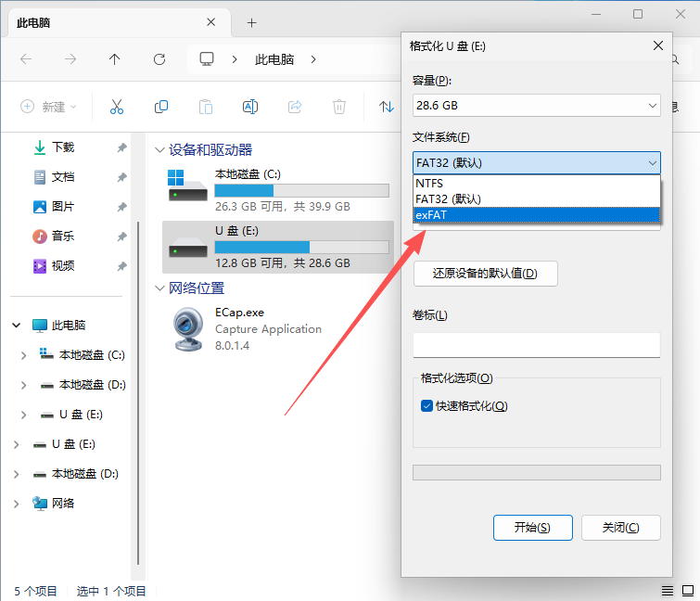Click the format progress bar
This screenshot has width=700, height=601.
(536, 472)
